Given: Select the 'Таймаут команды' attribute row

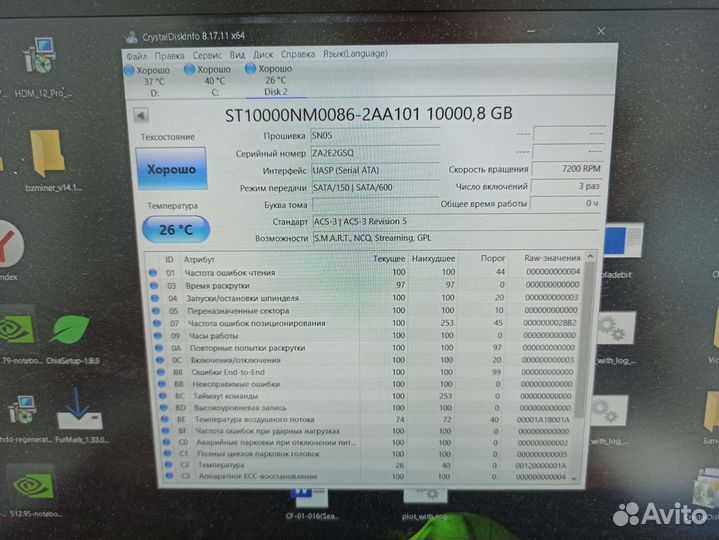Looking at the screenshot, I should [x=368, y=396].
